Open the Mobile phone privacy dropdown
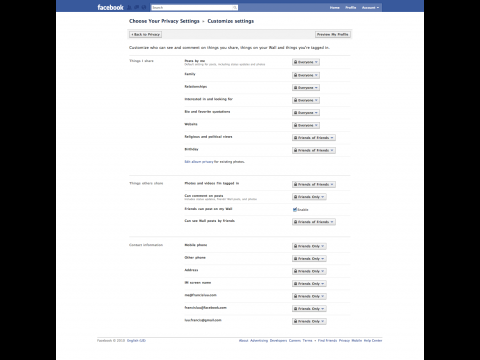 (x=309, y=246)
